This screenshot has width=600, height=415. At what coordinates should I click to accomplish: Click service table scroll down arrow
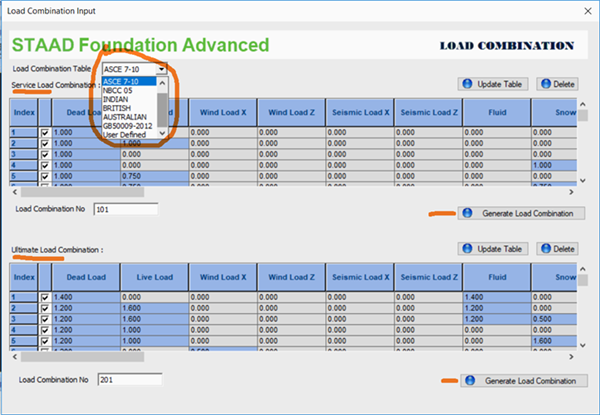pos(583,181)
